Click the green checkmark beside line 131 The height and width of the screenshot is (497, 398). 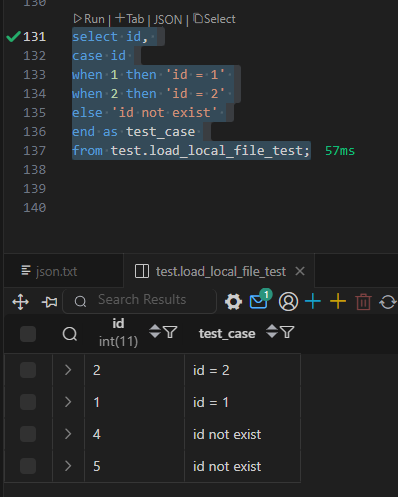click(x=13, y=37)
